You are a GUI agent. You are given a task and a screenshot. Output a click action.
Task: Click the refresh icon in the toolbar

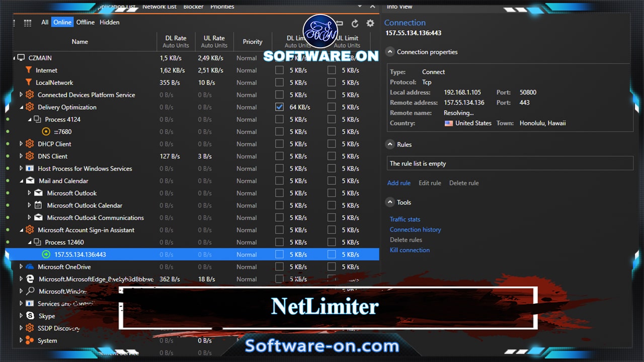click(x=355, y=23)
